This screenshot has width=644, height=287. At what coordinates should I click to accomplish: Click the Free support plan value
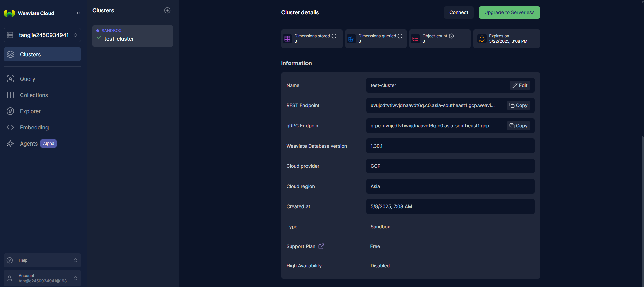[x=375, y=246]
